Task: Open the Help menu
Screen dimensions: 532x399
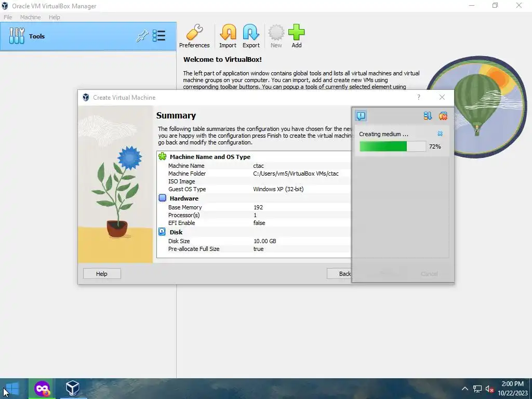Action: (x=54, y=17)
